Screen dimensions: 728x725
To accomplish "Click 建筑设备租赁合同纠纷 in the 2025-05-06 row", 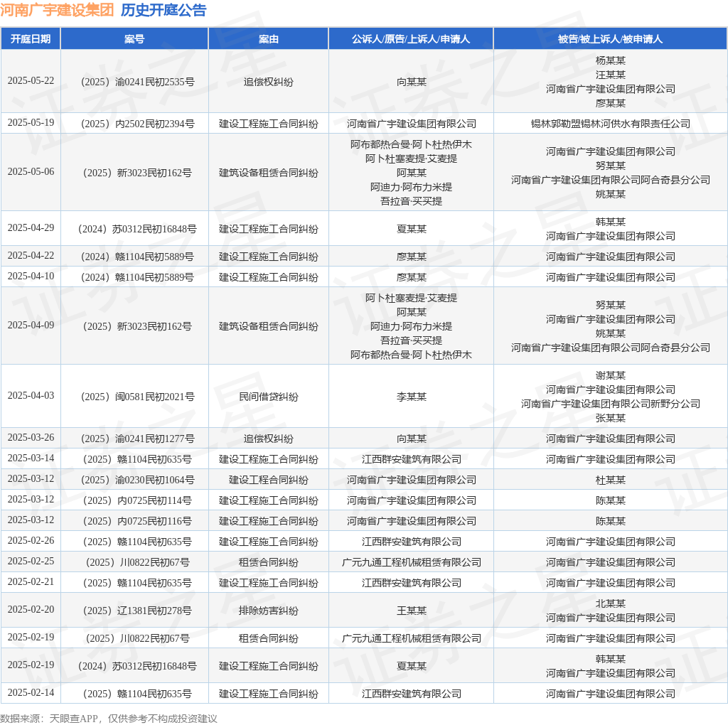I will [x=268, y=173].
